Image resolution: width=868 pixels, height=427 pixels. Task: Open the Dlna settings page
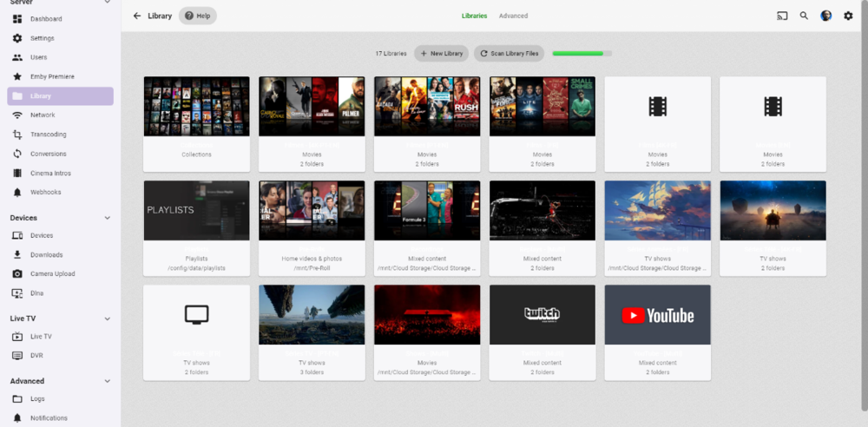point(61,293)
